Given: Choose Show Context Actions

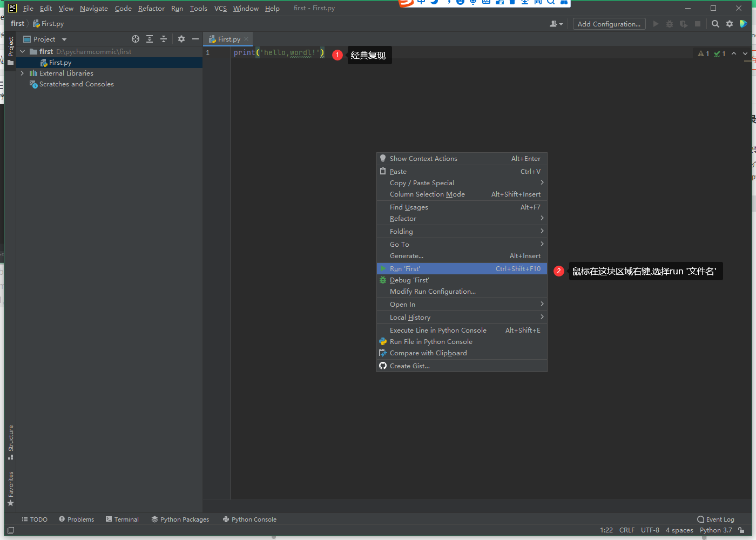Looking at the screenshot, I should click(x=462, y=159).
